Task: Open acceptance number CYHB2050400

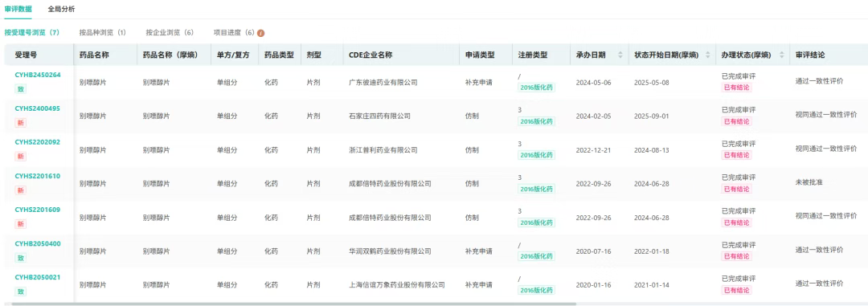Action: click(38, 244)
